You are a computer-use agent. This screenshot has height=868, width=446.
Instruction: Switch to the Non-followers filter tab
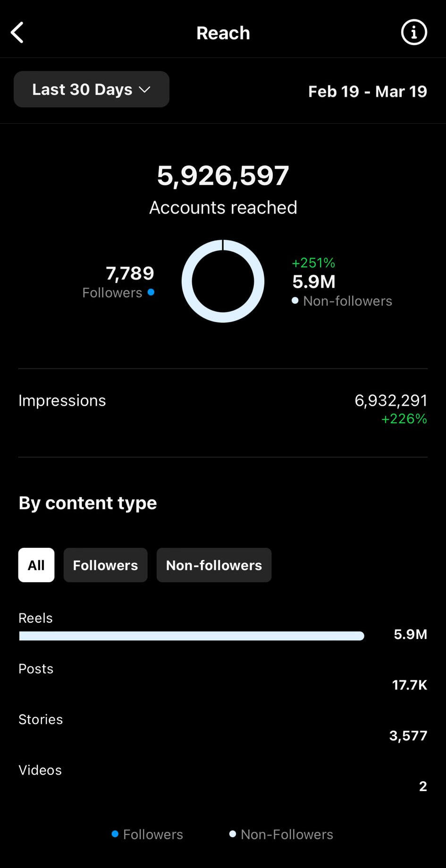(214, 565)
